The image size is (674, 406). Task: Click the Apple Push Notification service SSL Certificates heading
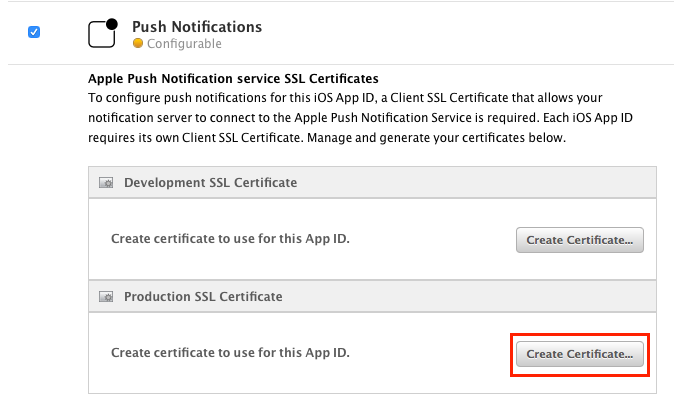coord(233,79)
